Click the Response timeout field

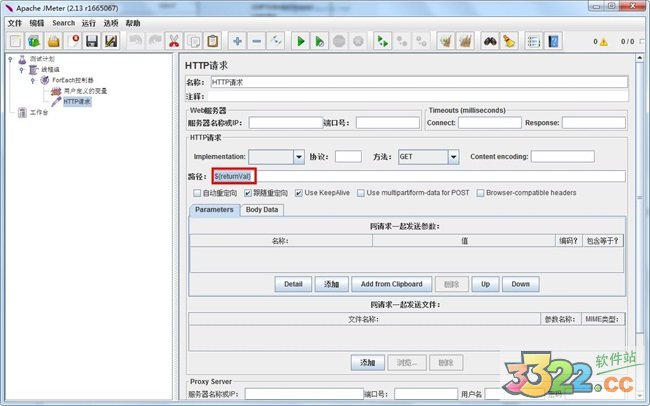(594, 123)
